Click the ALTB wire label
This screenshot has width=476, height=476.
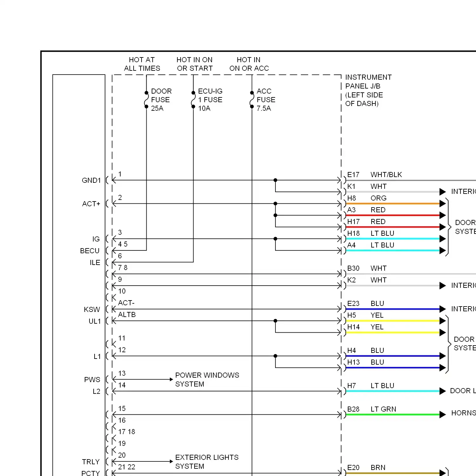[x=127, y=314]
